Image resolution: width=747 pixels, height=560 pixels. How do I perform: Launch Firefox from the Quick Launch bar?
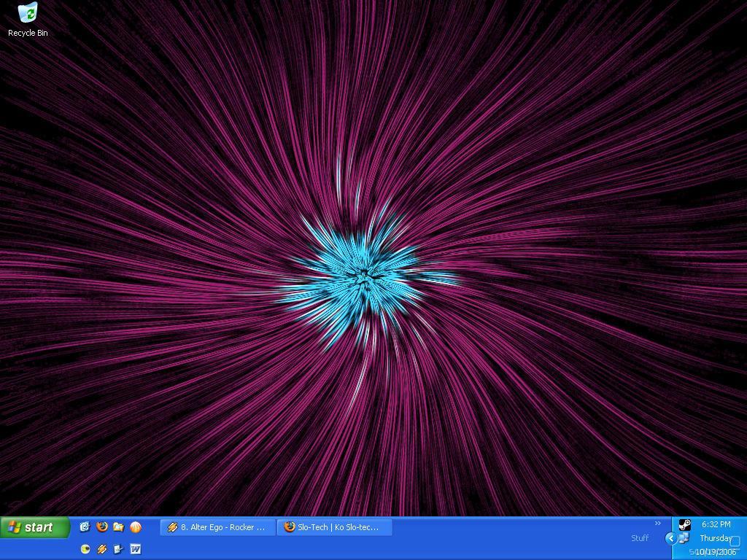point(101,526)
